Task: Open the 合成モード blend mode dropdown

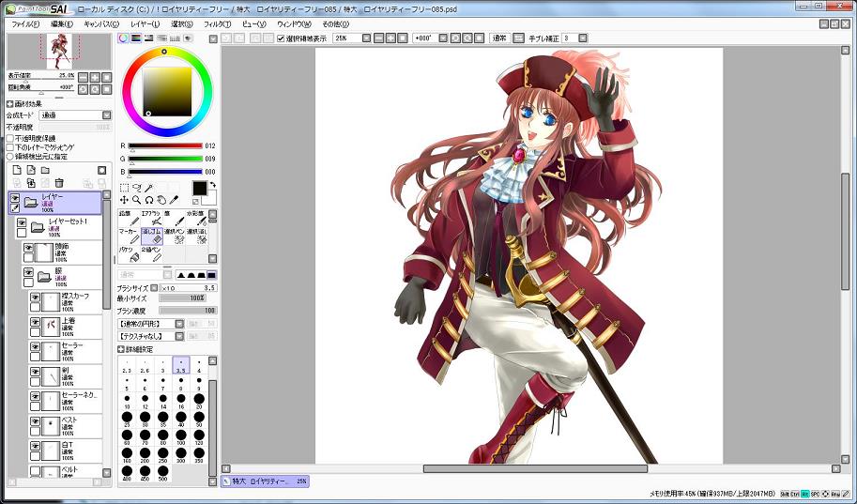Action: 73,115
